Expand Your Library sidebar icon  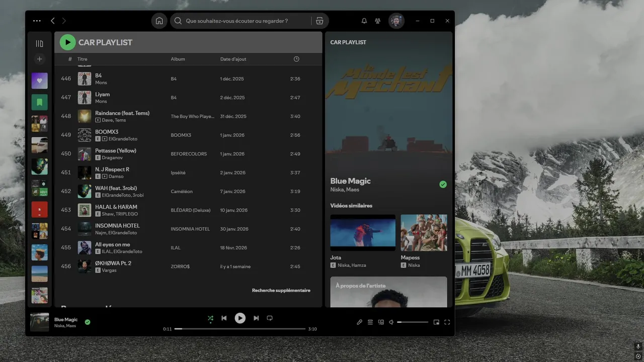click(39, 44)
